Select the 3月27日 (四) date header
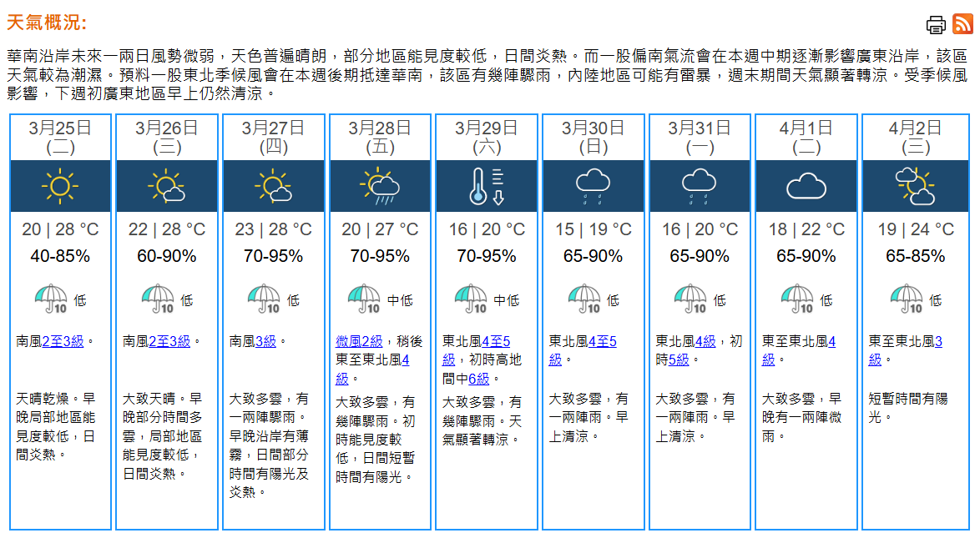Viewport: 980px width, 533px height. [274, 138]
